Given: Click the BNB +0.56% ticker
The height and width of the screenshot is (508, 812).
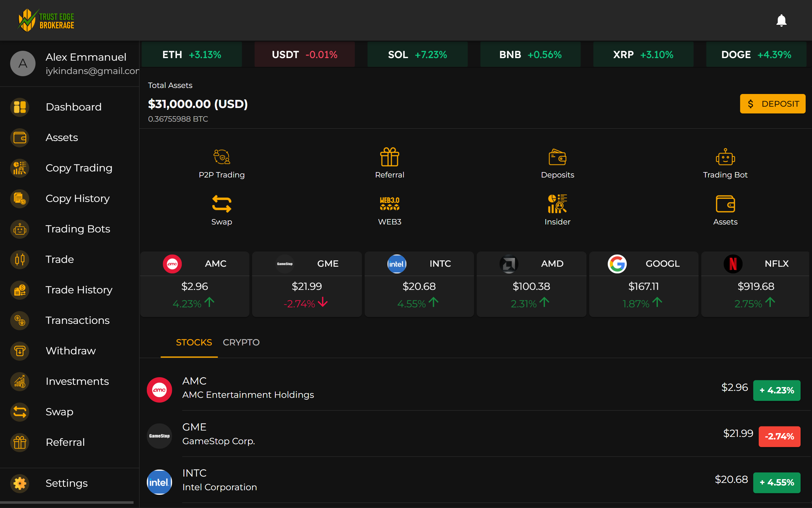Looking at the screenshot, I should pyautogui.click(x=530, y=54).
